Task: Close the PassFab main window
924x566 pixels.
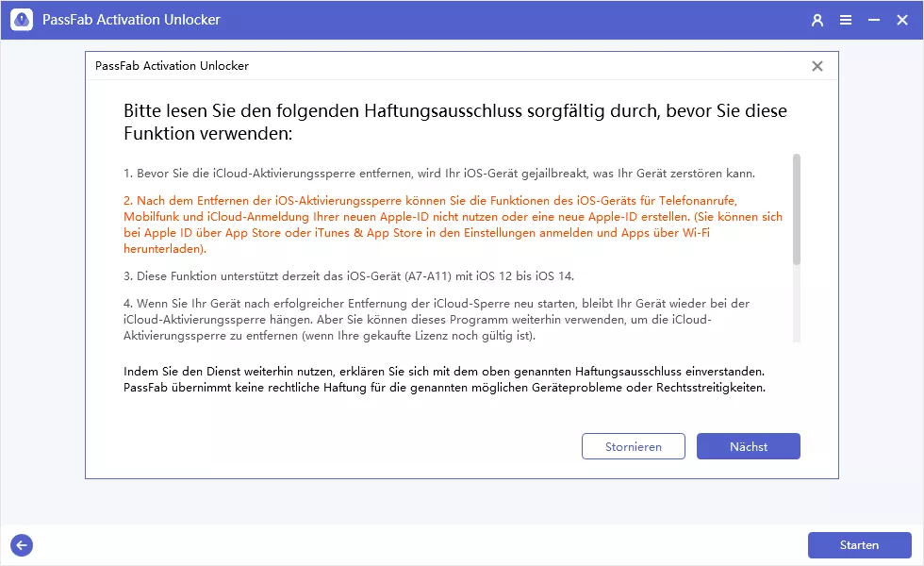Action: coord(901,20)
